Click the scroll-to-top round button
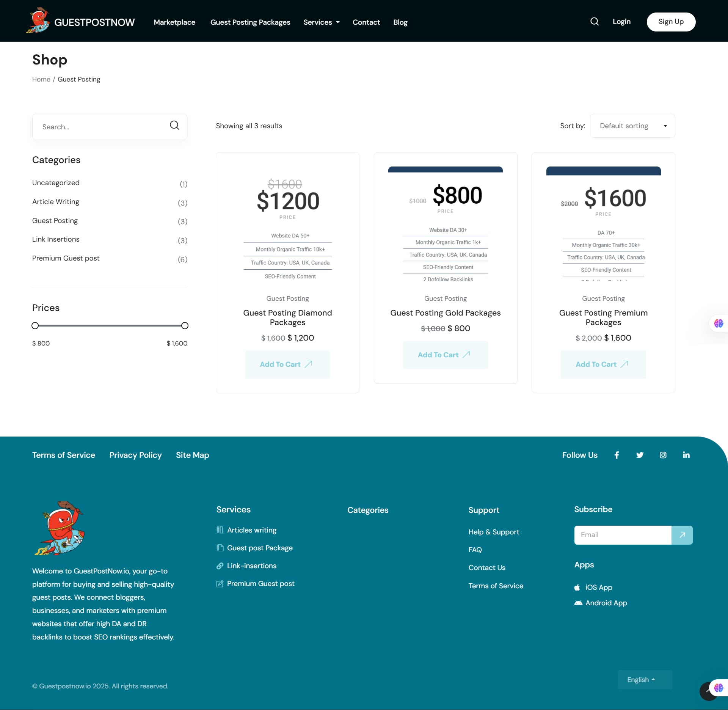The image size is (728, 710). 708,691
